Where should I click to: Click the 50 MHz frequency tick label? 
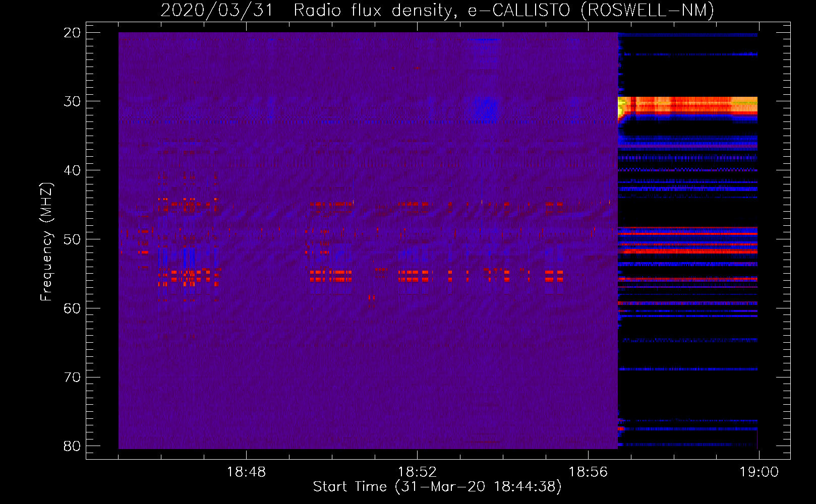click(72, 239)
